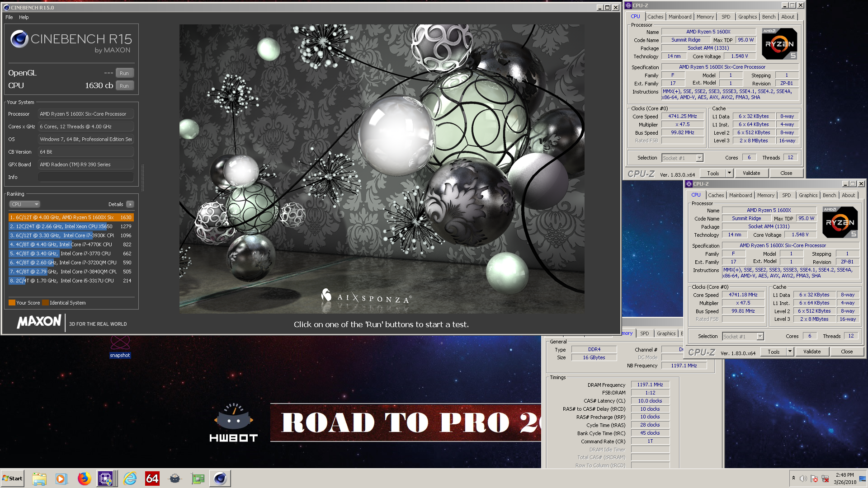Click the Identical System legend swatch
This screenshot has height=488, width=868.
pos(45,303)
